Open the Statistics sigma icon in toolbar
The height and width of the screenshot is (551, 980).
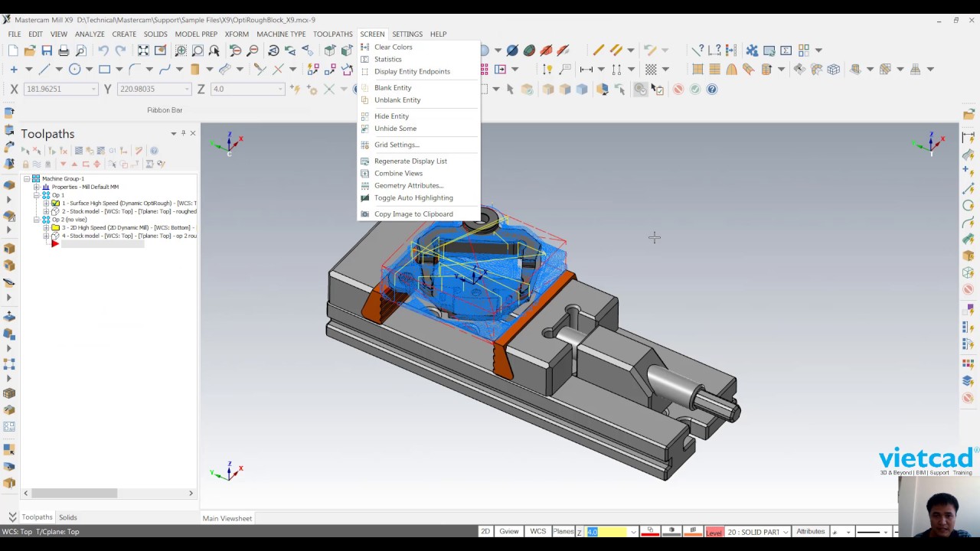(x=786, y=51)
